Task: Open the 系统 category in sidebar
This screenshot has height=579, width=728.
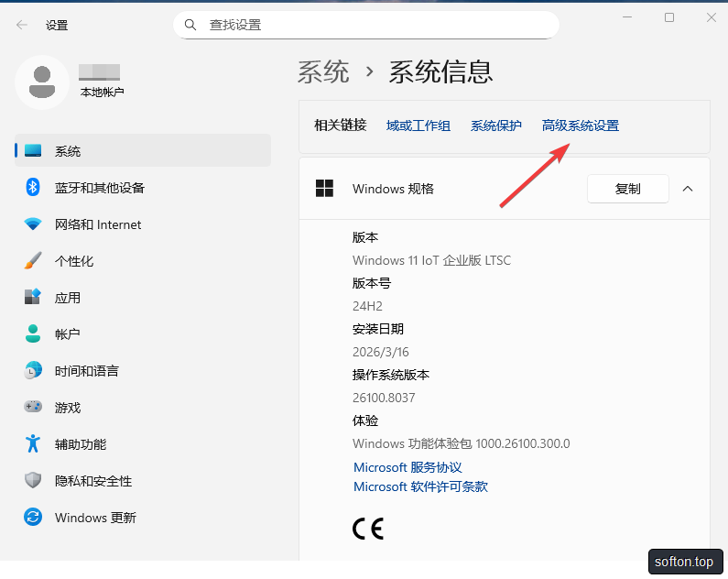Action: click(x=143, y=150)
